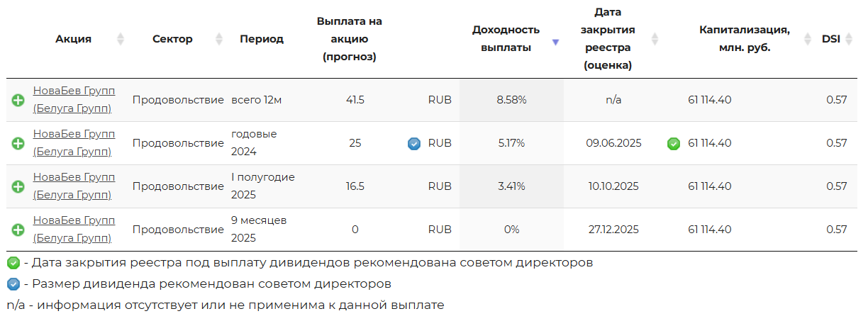Click green checkmark icon in the legend
The width and height of the screenshot is (868, 321).
tap(13, 263)
